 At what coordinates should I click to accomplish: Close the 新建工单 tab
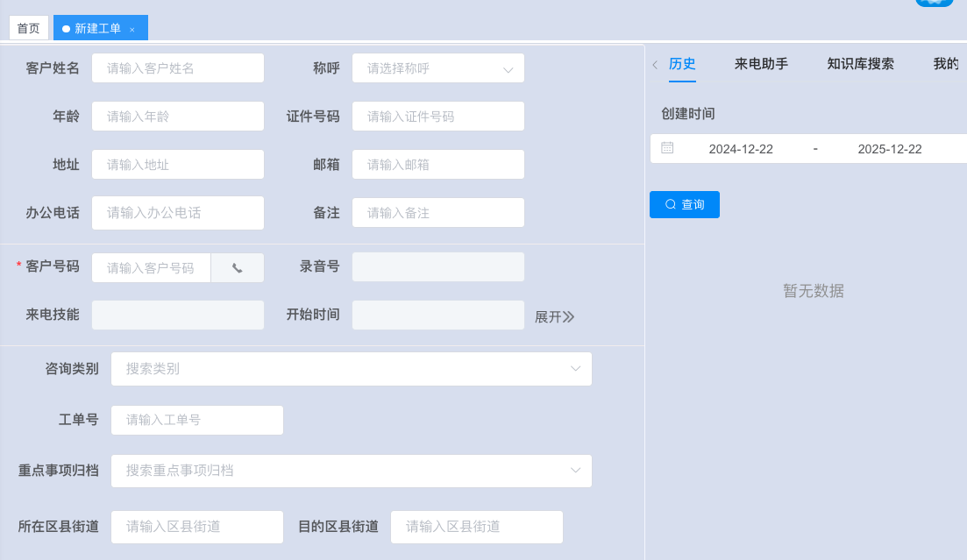[132, 30]
